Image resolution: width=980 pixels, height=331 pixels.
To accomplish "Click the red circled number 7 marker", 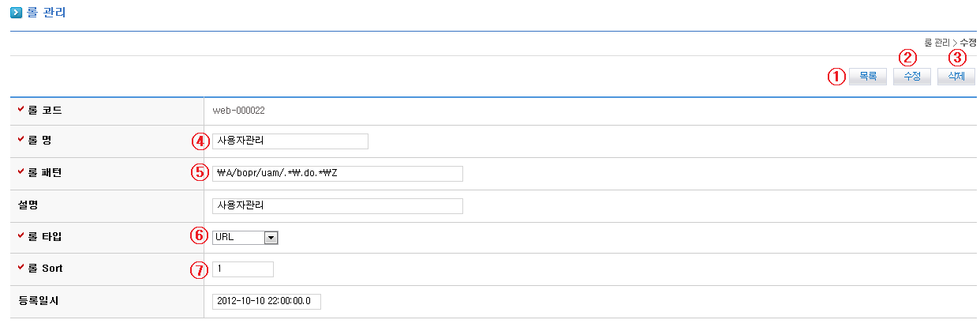I will [x=200, y=269].
